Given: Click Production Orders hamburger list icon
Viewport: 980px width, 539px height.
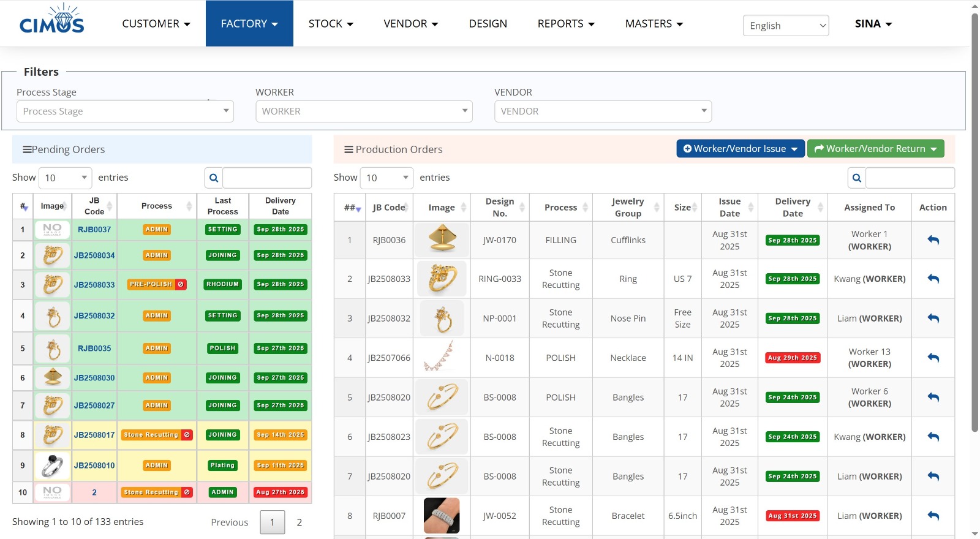Looking at the screenshot, I should point(349,149).
